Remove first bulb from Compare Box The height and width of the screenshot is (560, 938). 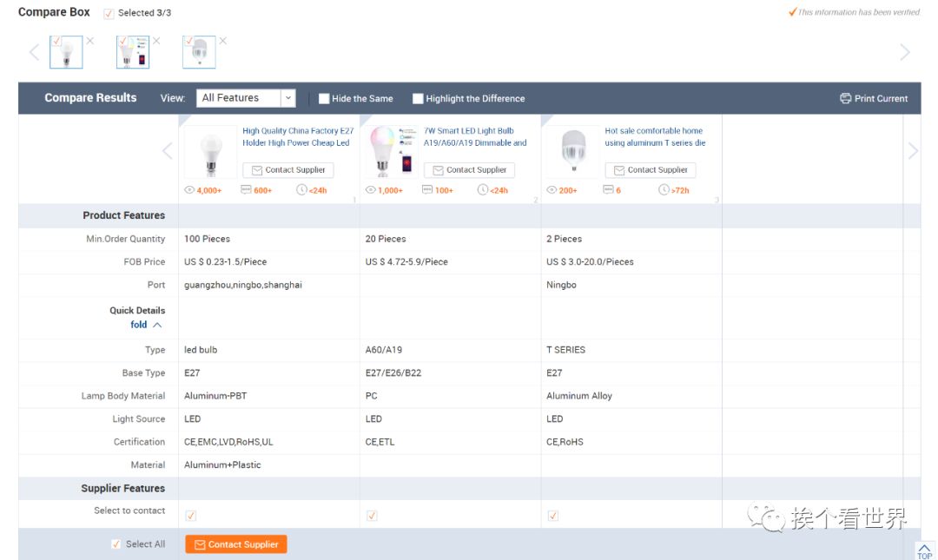tap(90, 41)
